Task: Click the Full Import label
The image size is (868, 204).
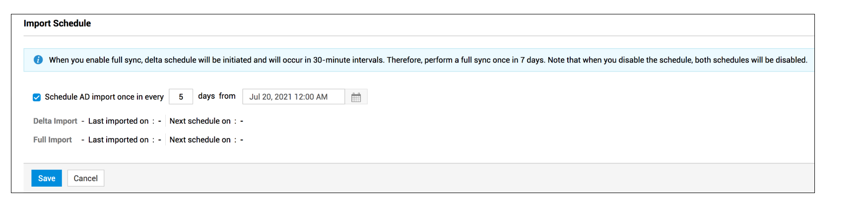Action: 53,140
